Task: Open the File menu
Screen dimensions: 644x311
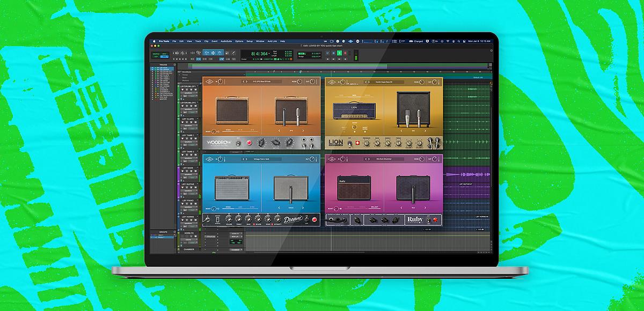Action: point(174,41)
